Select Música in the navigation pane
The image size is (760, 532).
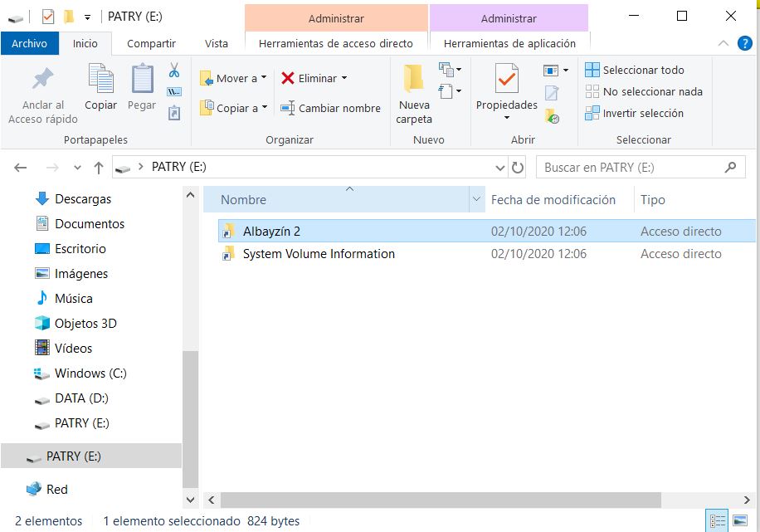pos(73,298)
